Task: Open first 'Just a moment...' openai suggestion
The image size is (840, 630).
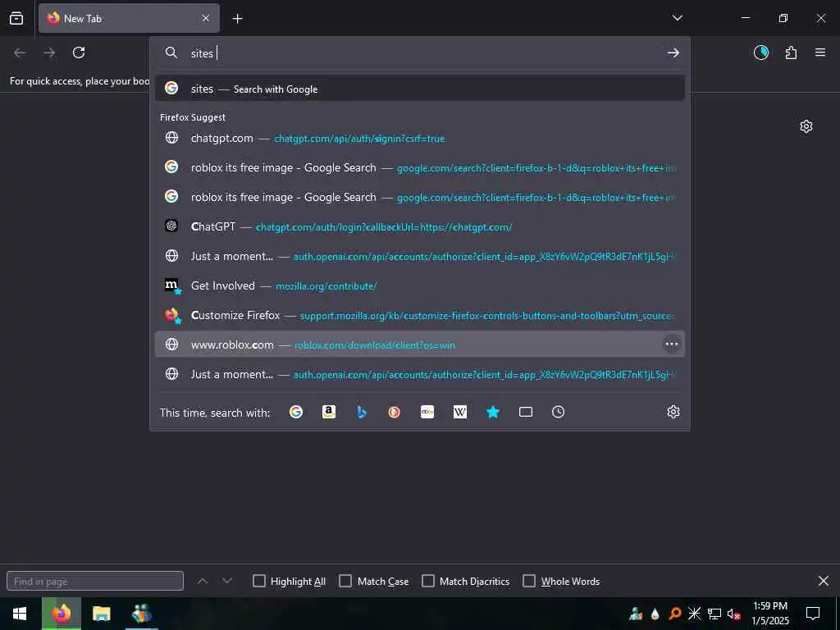Action: [419, 256]
